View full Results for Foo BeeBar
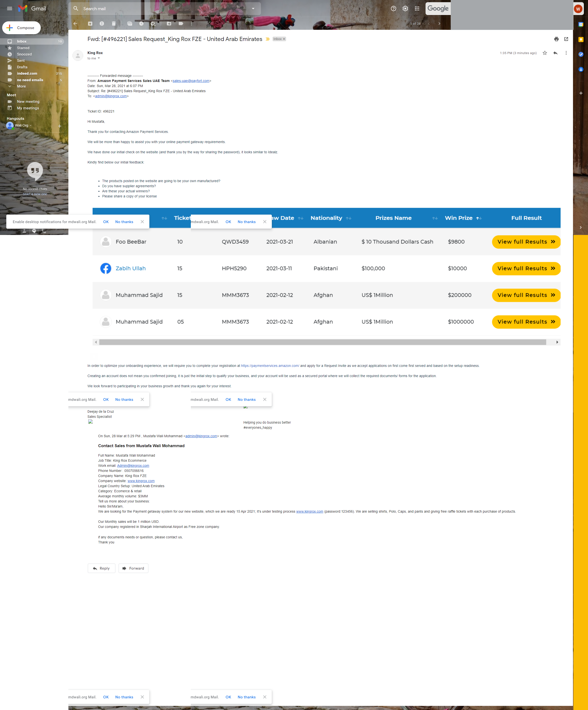The width and height of the screenshot is (588, 710). point(526,242)
